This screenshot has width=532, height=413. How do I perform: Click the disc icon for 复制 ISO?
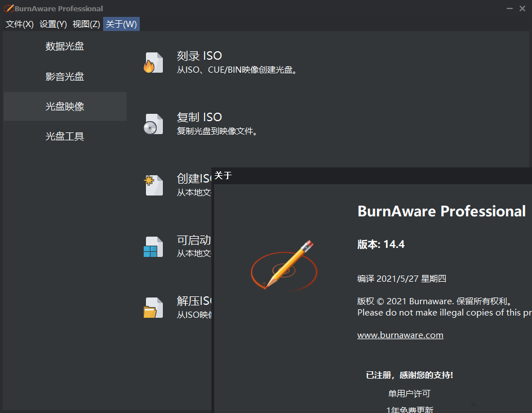(x=153, y=124)
